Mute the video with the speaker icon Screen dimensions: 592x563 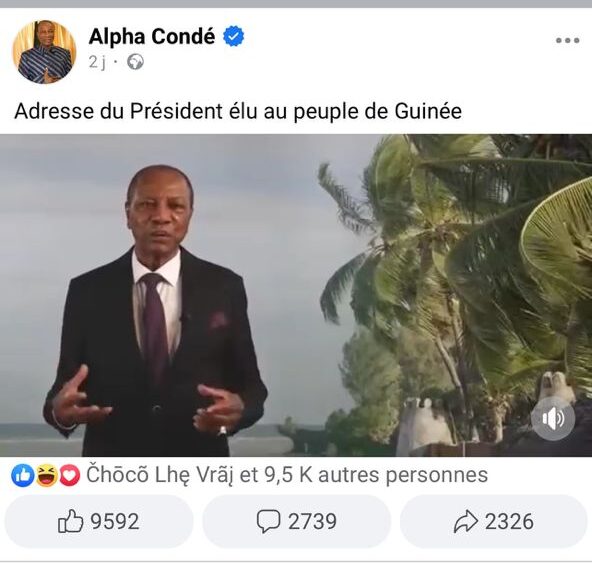click(553, 418)
